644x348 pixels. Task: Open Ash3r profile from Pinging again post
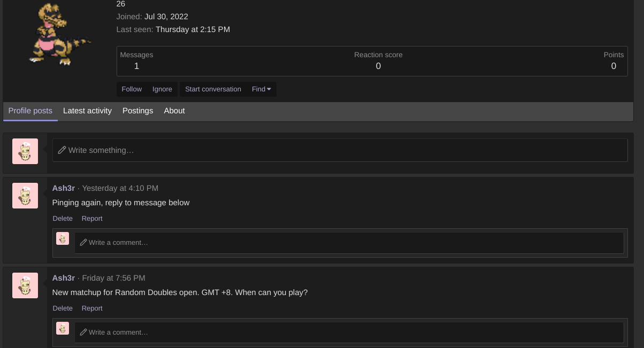click(64, 188)
